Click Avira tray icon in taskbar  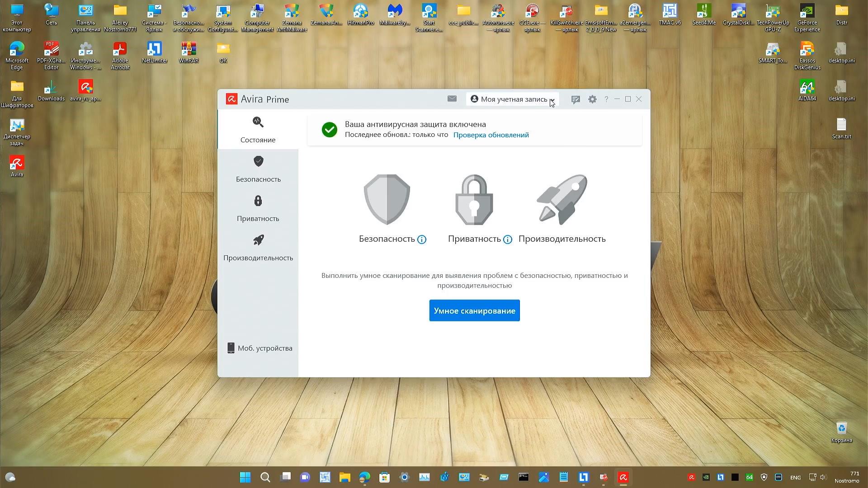click(x=691, y=478)
